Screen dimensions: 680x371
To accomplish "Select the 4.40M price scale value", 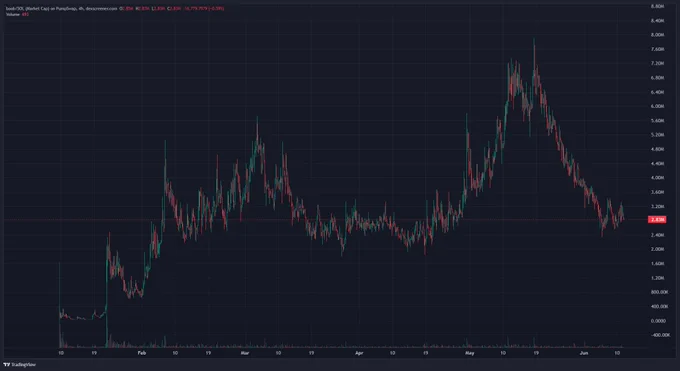I will click(657, 164).
